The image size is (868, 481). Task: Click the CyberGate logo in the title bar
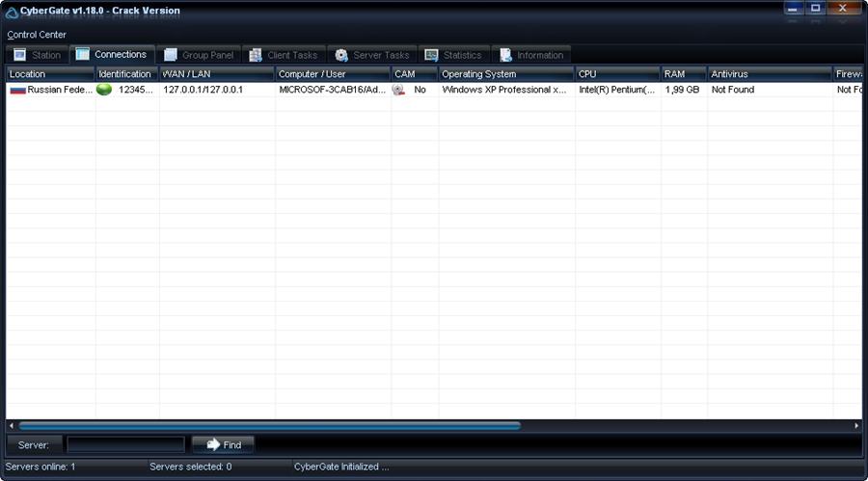click(x=12, y=11)
